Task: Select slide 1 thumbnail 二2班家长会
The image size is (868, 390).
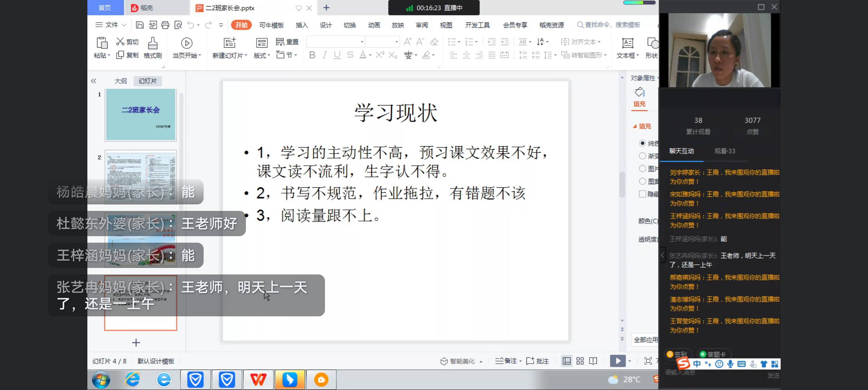Action: click(x=140, y=114)
